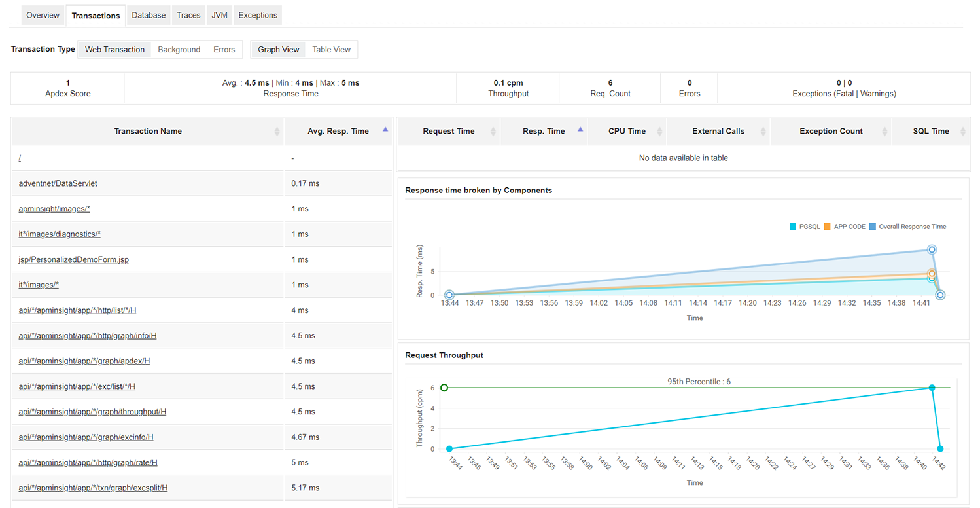Open the Database tab
The height and width of the screenshot is (508, 980).
149,15
